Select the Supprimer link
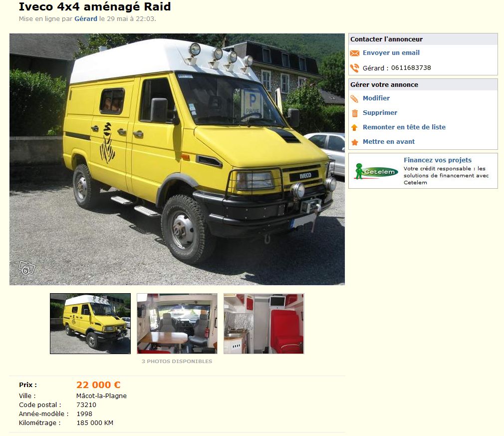This screenshot has width=504, height=436. point(380,112)
